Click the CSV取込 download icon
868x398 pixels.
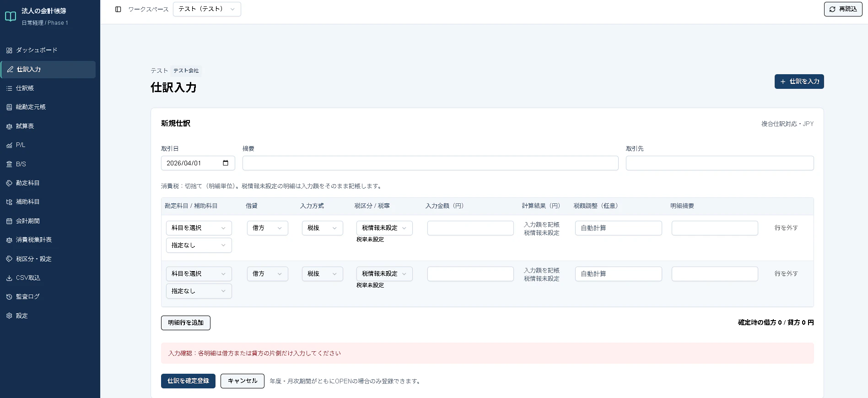tap(9, 278)
